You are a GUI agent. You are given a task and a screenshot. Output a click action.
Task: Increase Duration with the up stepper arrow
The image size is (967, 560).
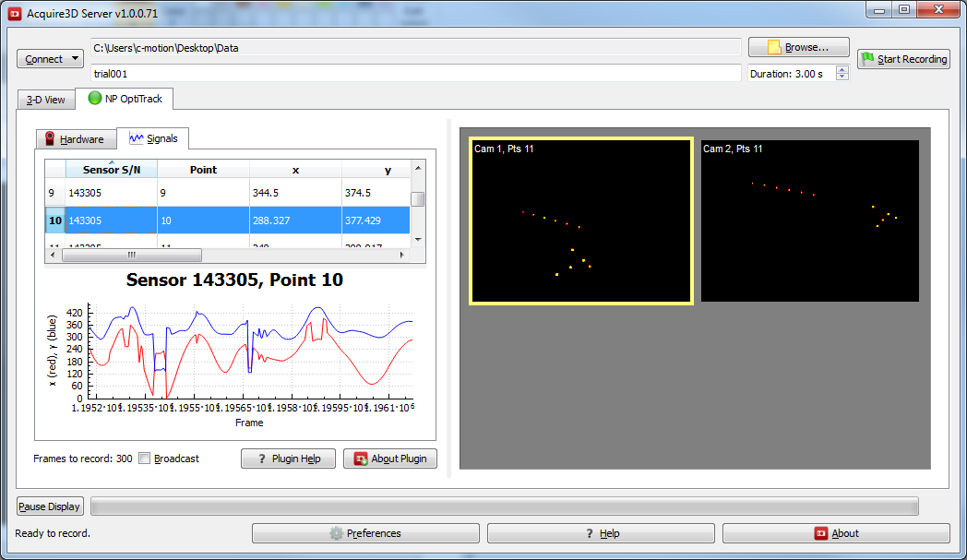click(842, 69)
